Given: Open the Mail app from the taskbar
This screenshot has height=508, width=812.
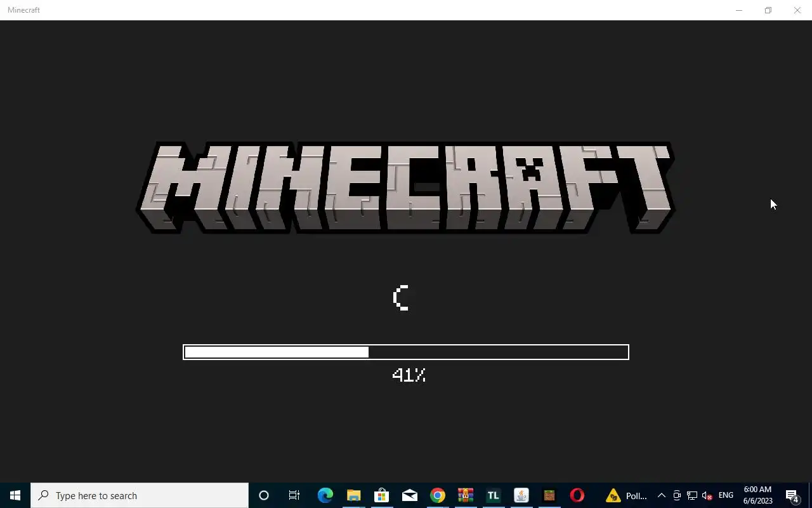Looking at the screenshot, I should tap(410, 495).
